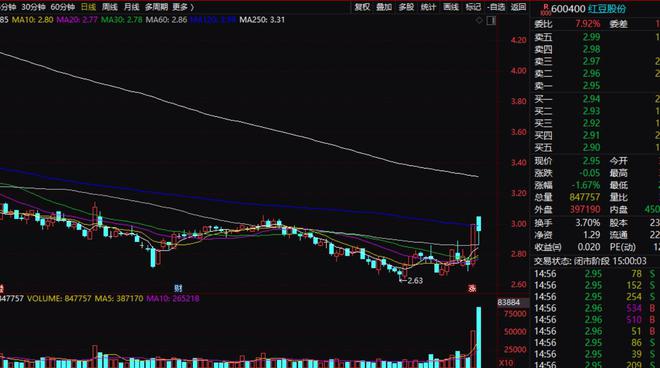Switch to the 周线 weekly tab
This screenshot has height=368, width=660.
(109, 7)
